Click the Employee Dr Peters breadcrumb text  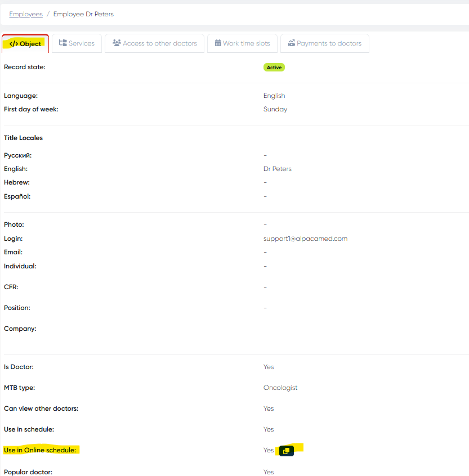[83, 14]
